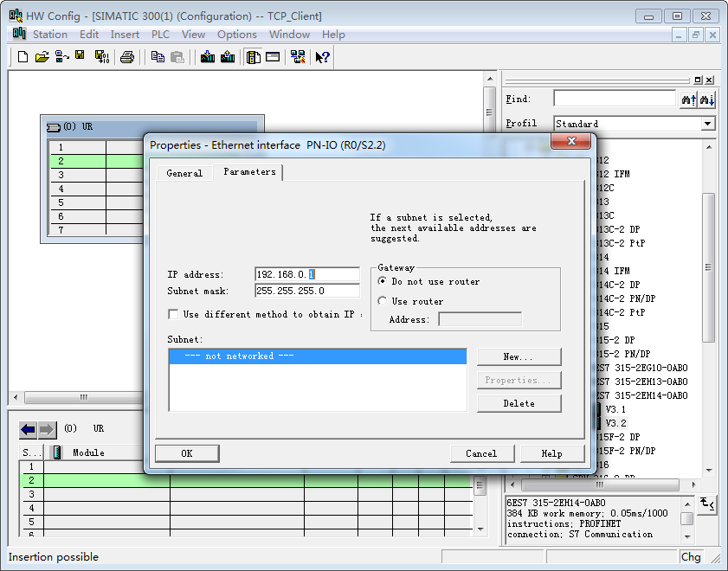
Task: Search upward with the binoculars icon
Action: 688,99
